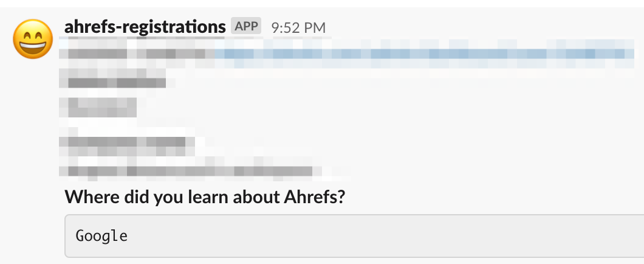Click the blurred gray text before blue link
Viewport: 644px width, 264px height.
(137, 54)
